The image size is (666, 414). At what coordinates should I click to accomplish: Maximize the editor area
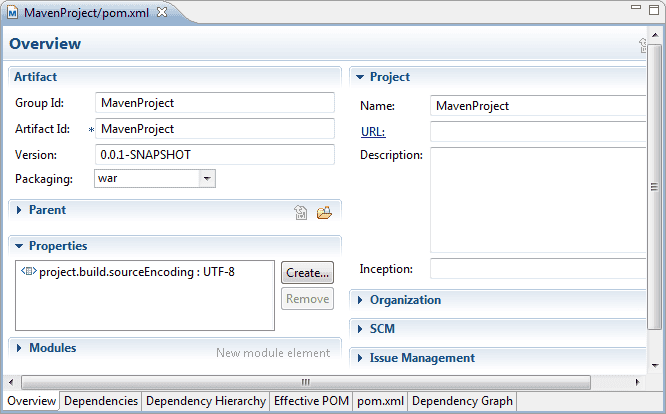tap(654, 9)
